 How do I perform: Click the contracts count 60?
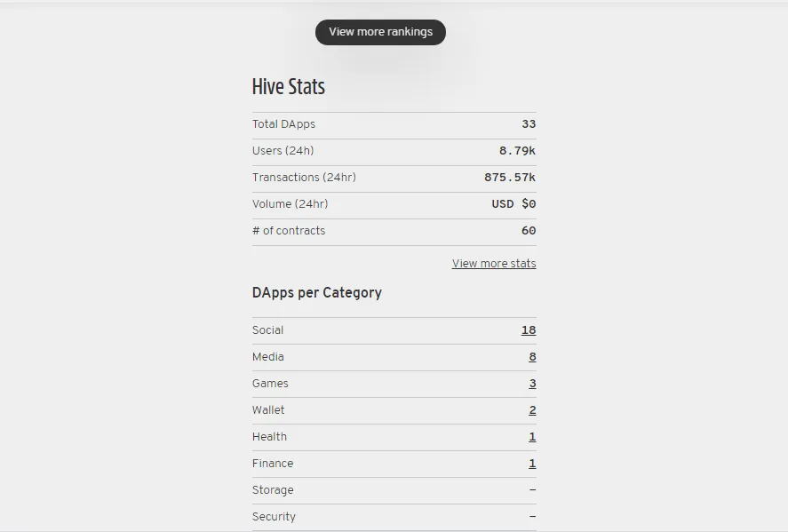(x=529, y=231)
